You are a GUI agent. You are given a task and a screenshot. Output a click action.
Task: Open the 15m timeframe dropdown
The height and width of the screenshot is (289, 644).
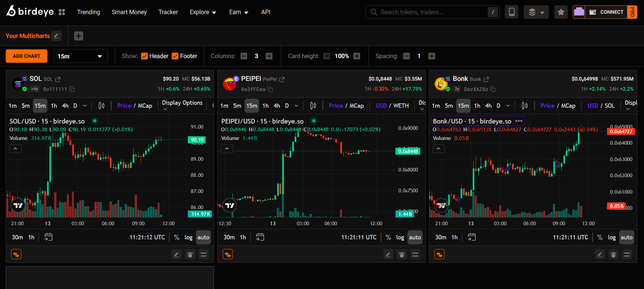coord(81,56)
